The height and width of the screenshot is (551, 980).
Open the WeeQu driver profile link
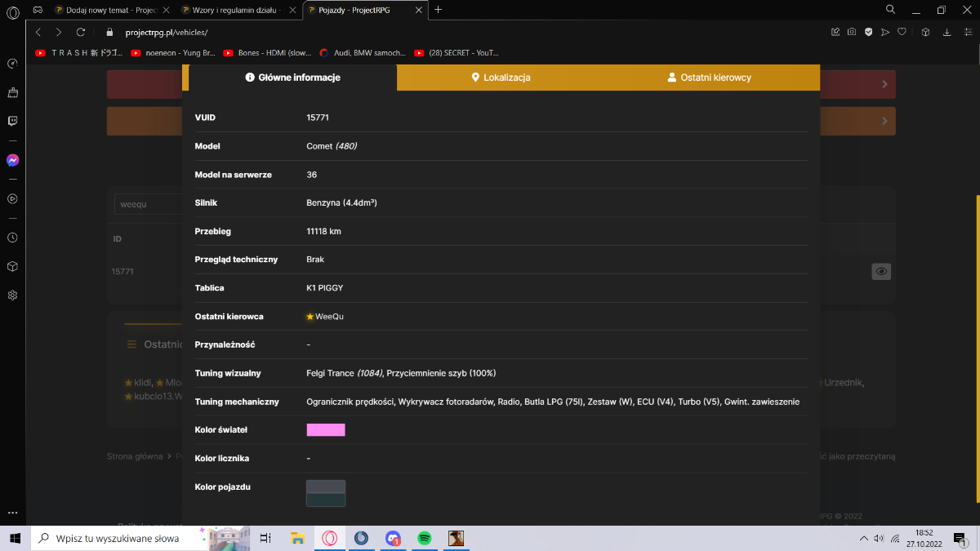tap(329, 316)
